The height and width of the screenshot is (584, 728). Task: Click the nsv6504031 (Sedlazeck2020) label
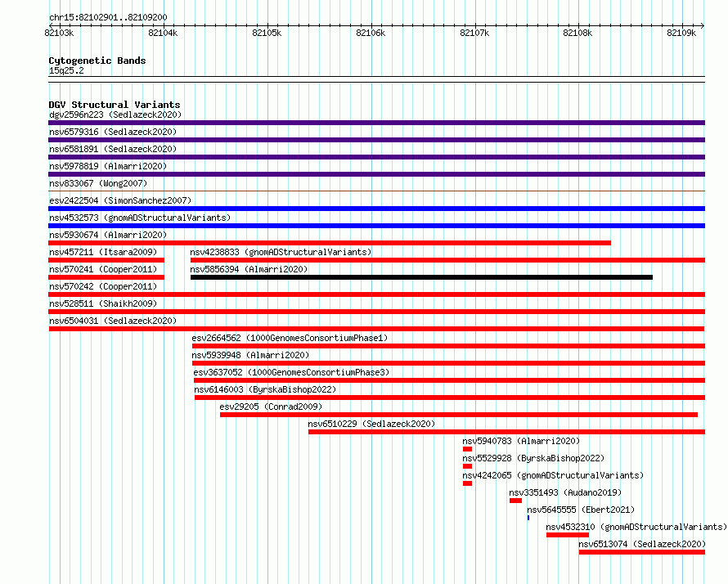point(113,321)
